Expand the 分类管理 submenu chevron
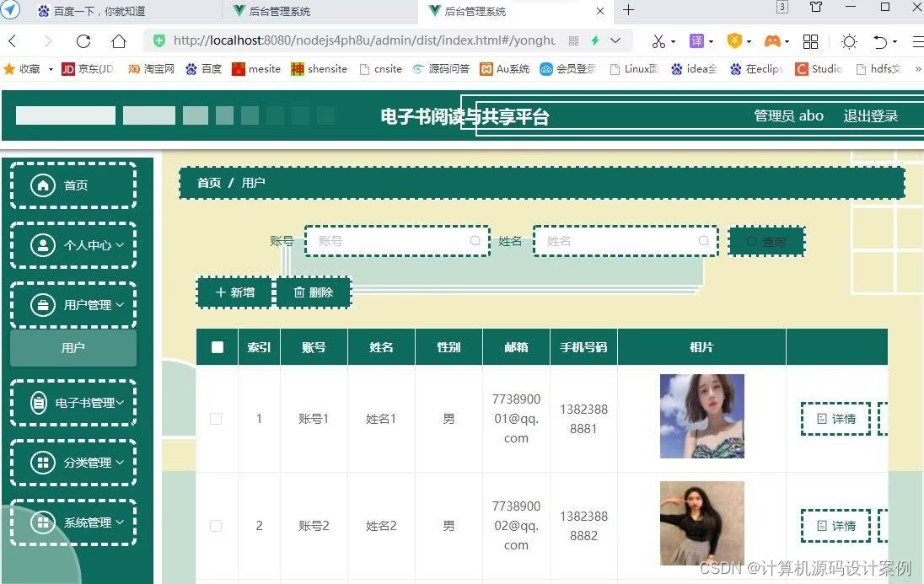 click(121, 463)
